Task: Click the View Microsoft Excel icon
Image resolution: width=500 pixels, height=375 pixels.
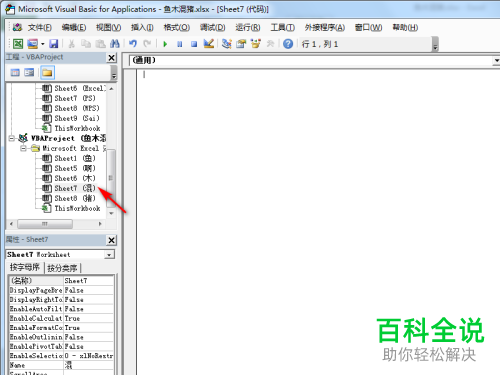Action: (x=18, y=44)
